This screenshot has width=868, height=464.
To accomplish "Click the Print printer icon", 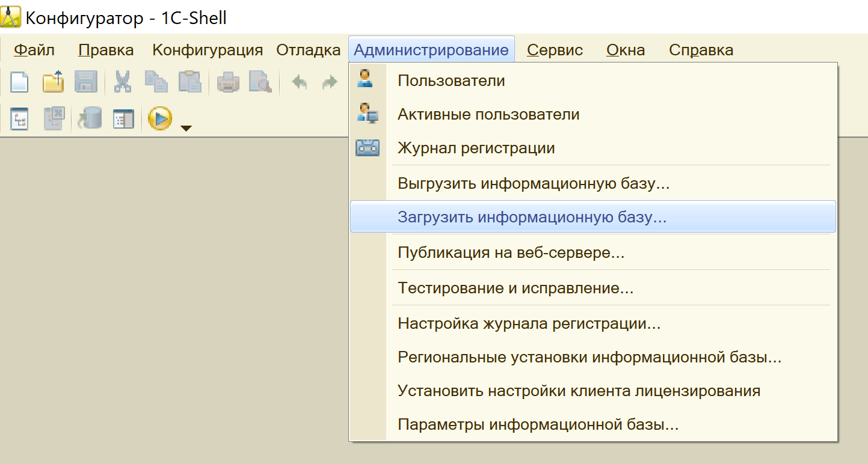I will [228, 82].
